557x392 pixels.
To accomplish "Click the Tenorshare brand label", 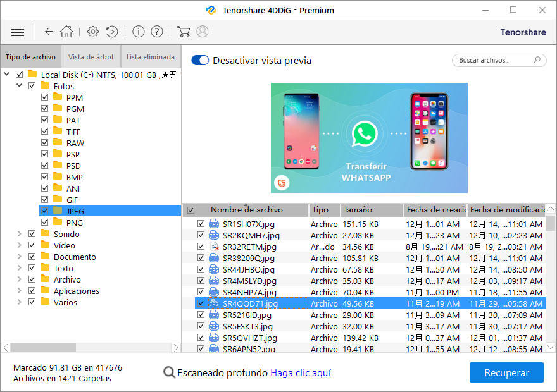I will point(523,32).
